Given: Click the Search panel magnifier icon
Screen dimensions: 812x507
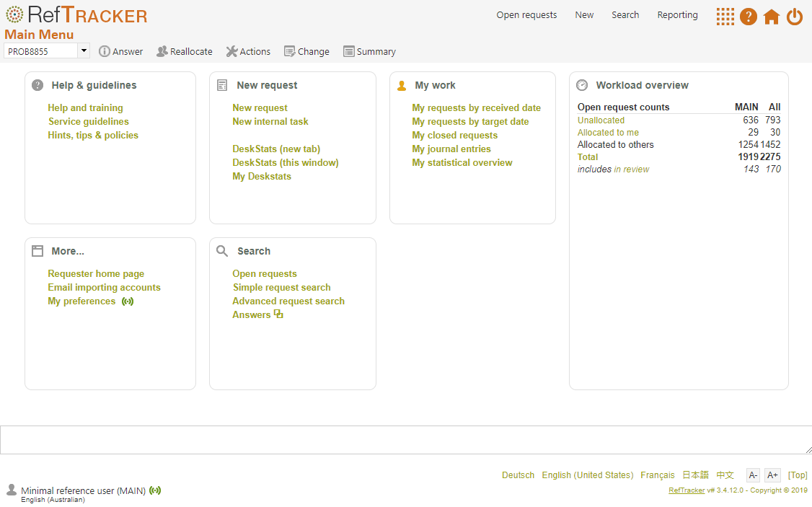Looking at the screenshot, I should [x=222, y=251].
